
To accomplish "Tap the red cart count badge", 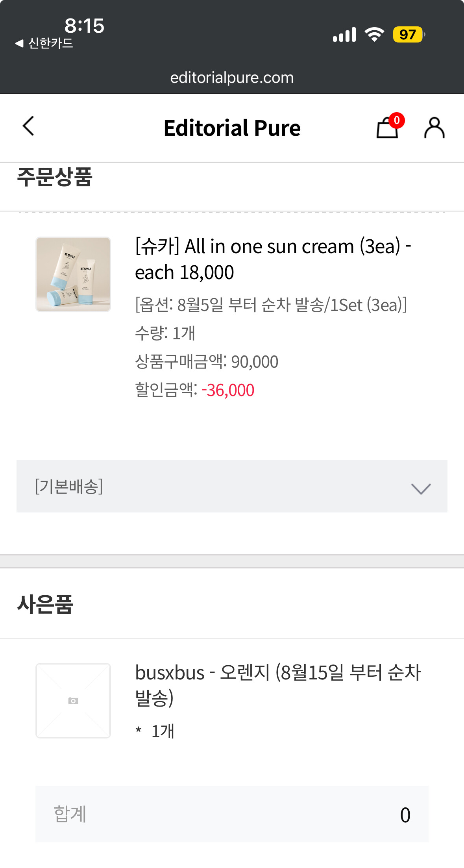I will [x=397, y=120].
